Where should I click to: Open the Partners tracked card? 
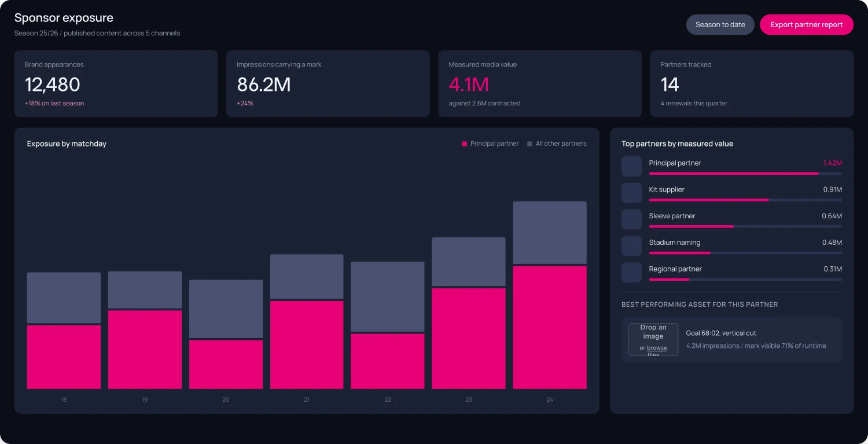(752, 84)
